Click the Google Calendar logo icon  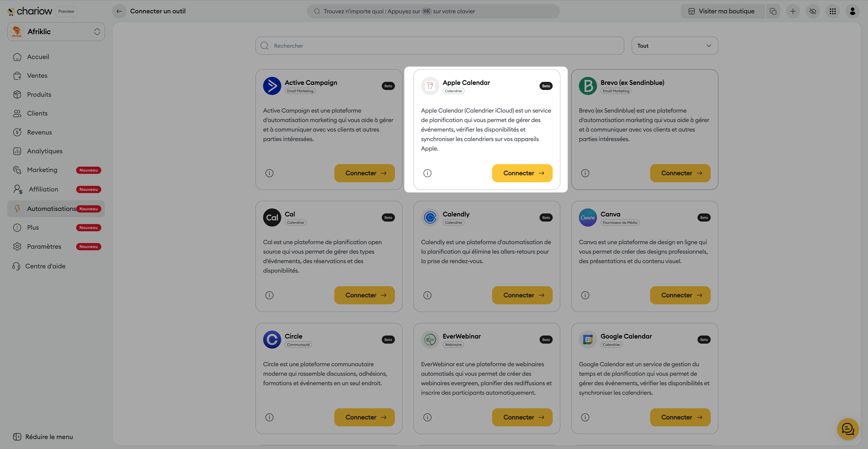(588, 339)
